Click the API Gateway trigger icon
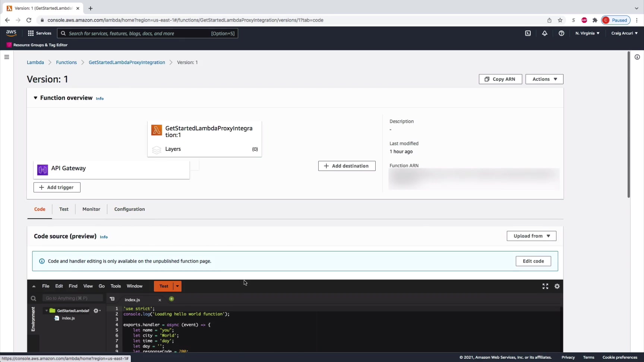Screen dimensions: 644x362 click(x=42, y=170)
